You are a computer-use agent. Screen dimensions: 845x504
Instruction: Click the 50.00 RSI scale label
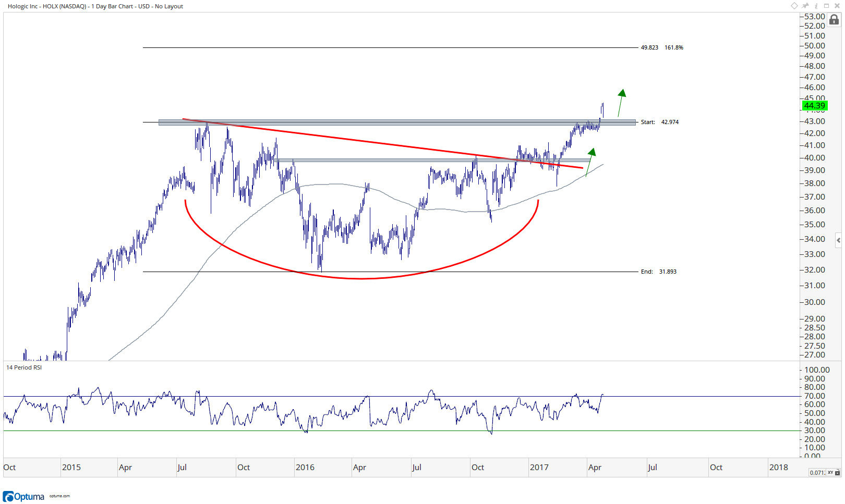(x=815, y=413)
